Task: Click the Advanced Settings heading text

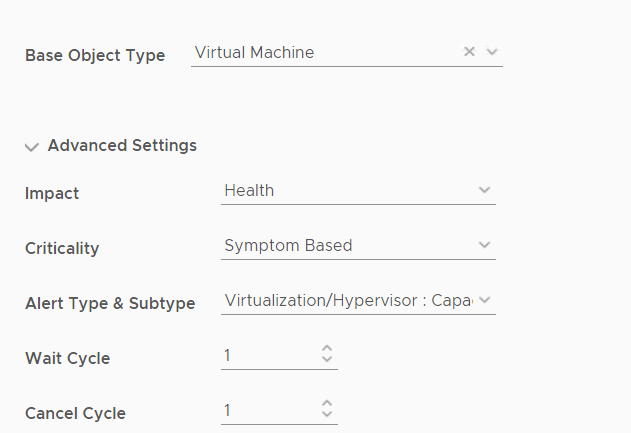Action: (x=122, y=146)
